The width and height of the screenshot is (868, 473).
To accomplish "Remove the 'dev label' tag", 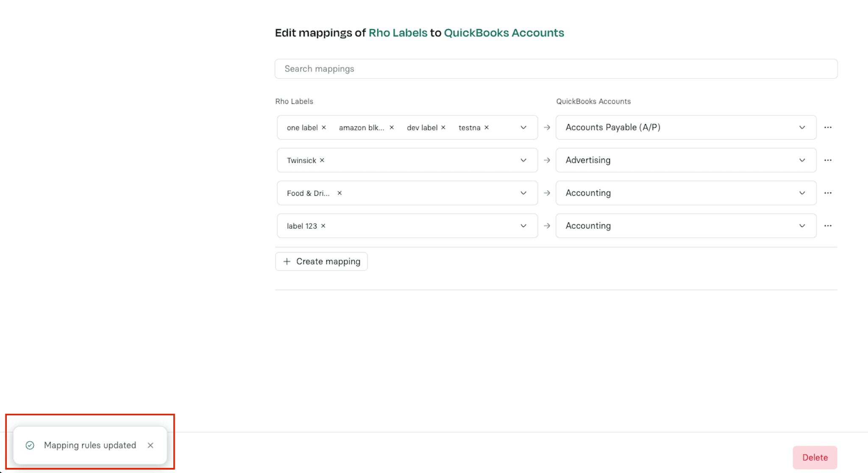I will [x=443, y=128].
